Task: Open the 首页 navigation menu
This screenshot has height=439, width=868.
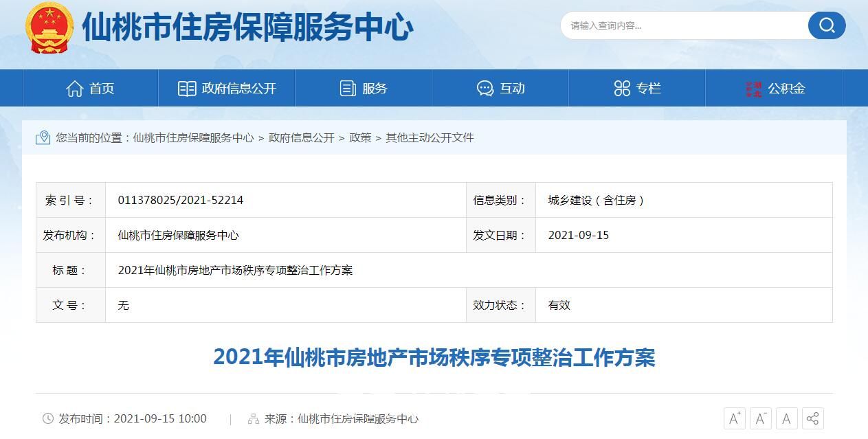Action: pyautogui.click(x=102, y=88)
